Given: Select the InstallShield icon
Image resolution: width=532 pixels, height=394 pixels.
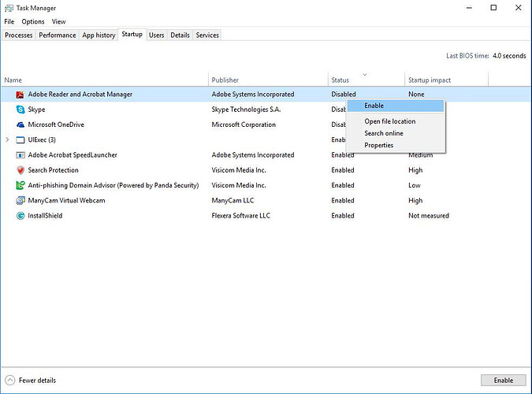Looking at the screenshot, I should coord(20,215).
